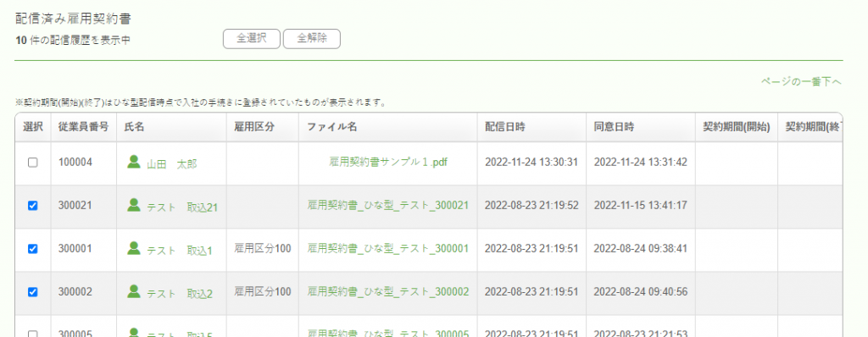Click 雇用区分100 in the 300002 row
Viewport: 868px width, 337px height.
click(x=263, y=291)
